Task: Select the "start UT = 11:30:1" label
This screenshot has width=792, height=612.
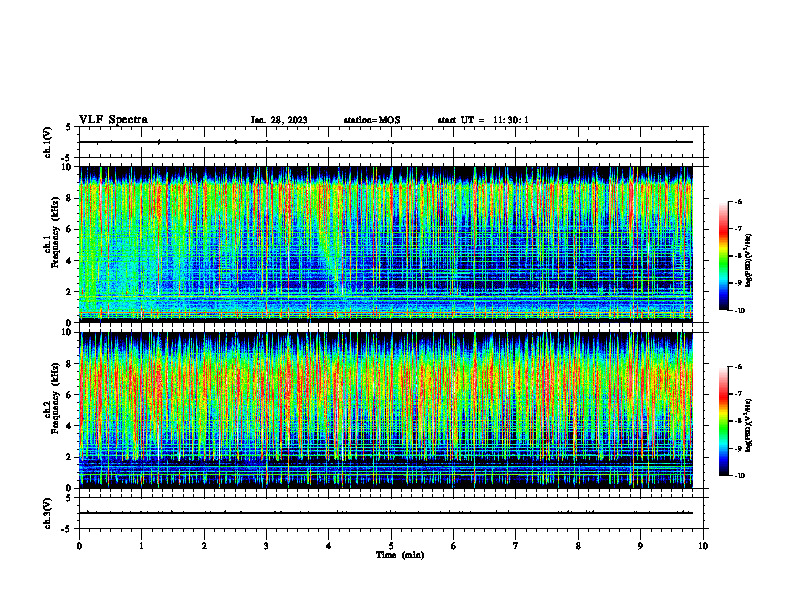Action: pyautogui.click(x=483, y=120)
